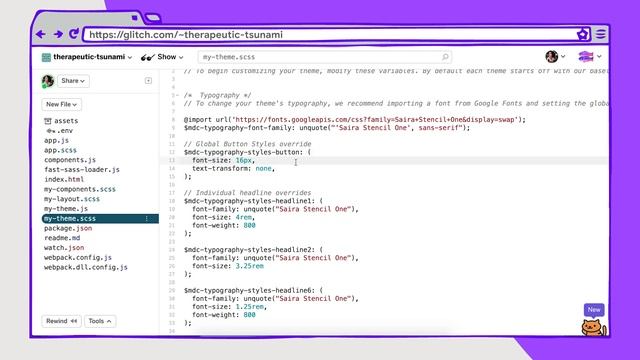Go back with browser back arrow
The image size is (640, 360).
(x=40, y=34)
